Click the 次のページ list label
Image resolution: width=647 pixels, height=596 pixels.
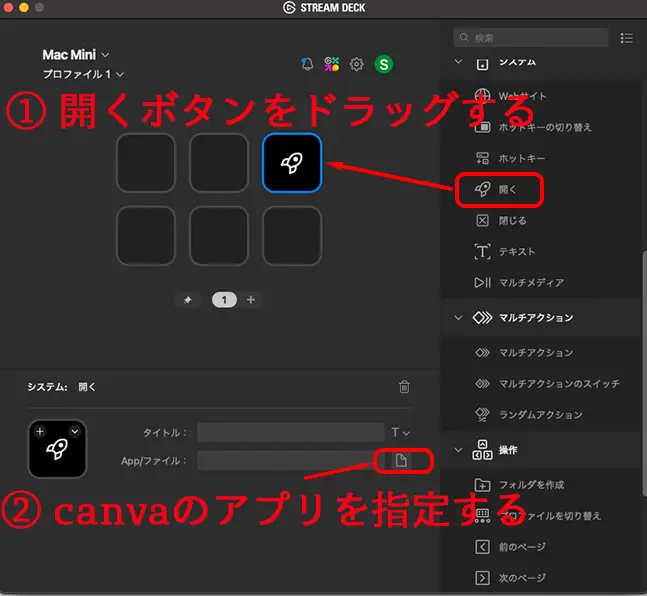(x=522, y=578)
